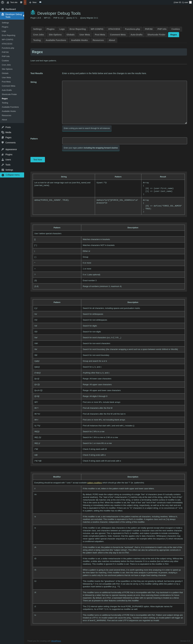Open the New content menu label
Screen dimensions: 193x644
pyautogui.click(x=35, y=3)
